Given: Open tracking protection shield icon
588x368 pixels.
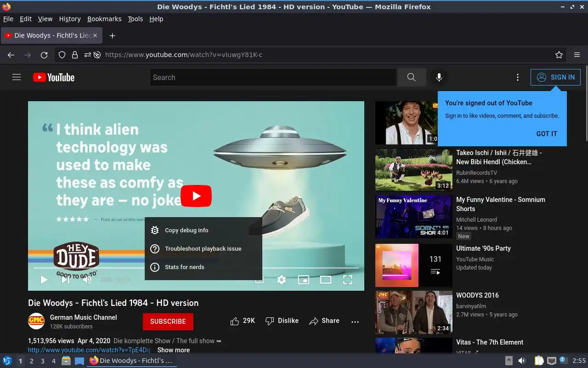Looking at the screenshot, I should coord(62,55).
